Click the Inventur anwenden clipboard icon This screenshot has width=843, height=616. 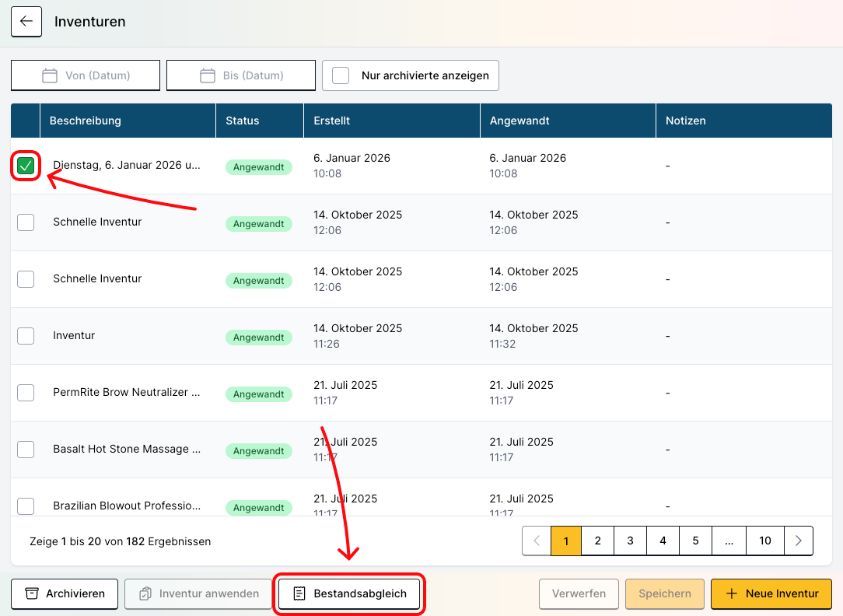coord(145,593)
